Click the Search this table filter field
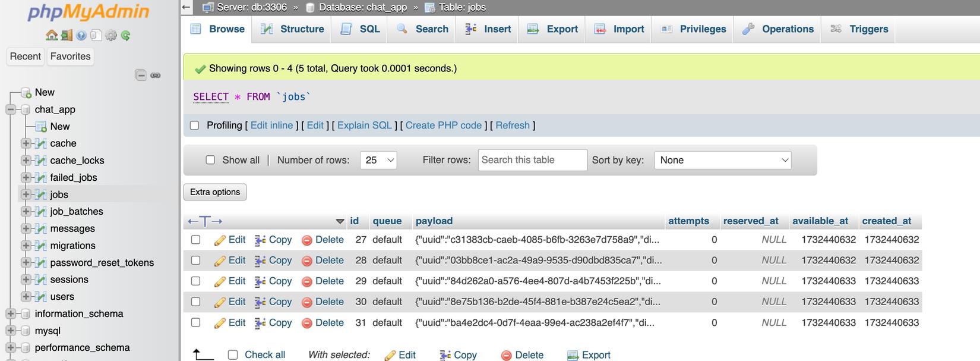Viewport: 980px width, 361px height. (532, 160)
